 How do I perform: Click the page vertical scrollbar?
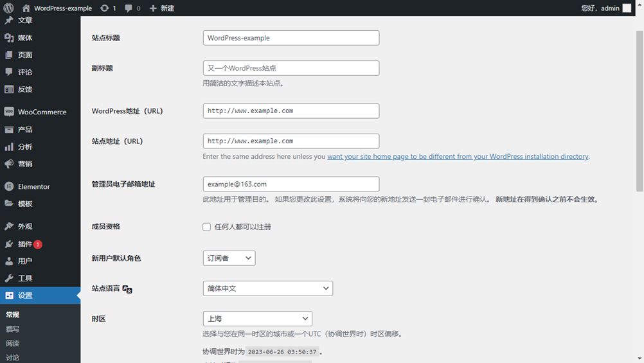click(x=640, y=111)
